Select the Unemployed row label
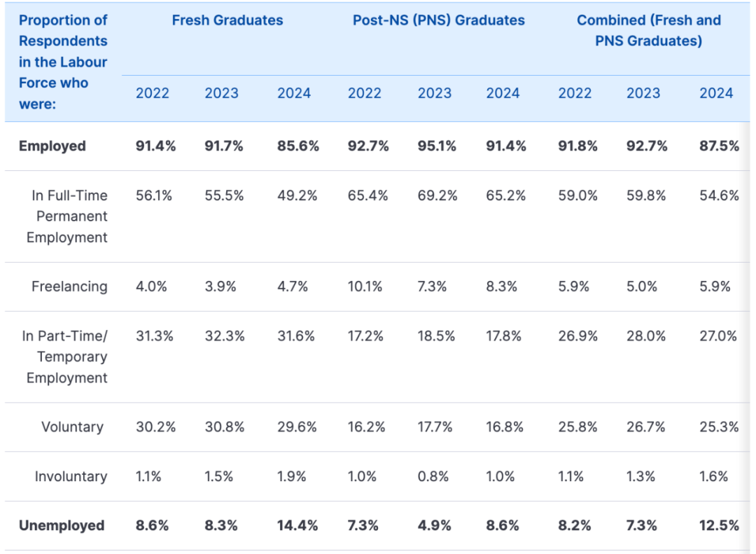Viewport: 756px width, 554px height. [62, 525]
